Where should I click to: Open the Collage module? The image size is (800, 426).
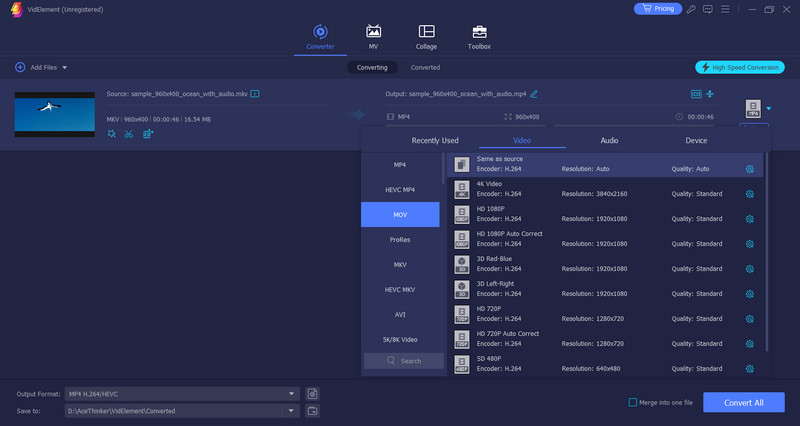point(427,37)
